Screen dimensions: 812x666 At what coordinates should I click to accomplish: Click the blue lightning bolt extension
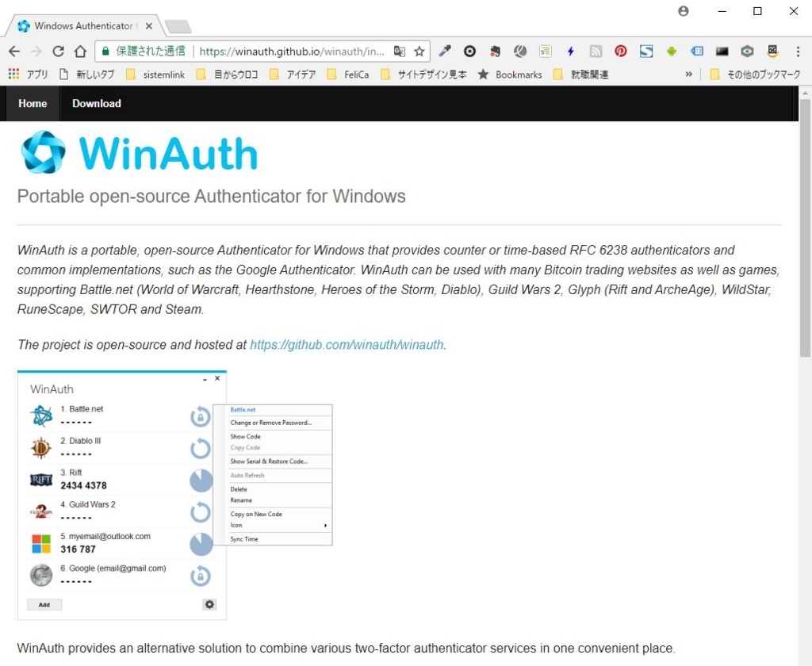(x=571, y=51)
